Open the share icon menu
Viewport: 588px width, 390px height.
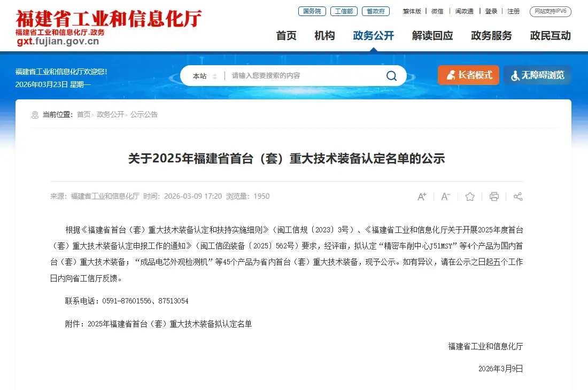[x=518, y=196]
